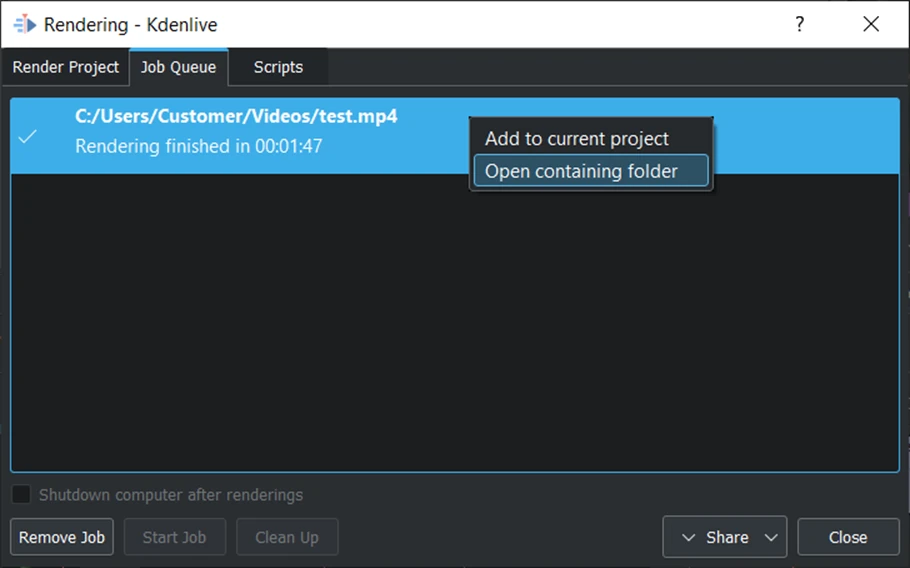Switch to the Render Project tab

click(x=66, y=67)
